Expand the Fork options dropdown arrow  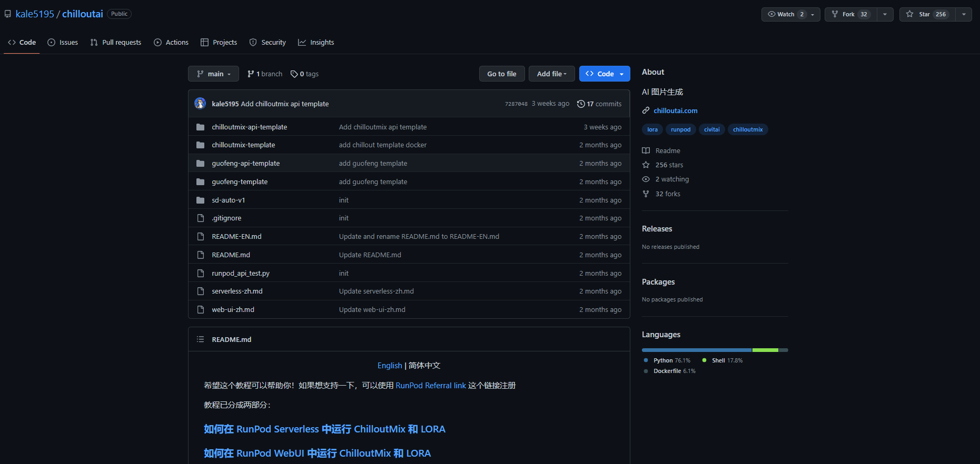(x=885, y=14)
